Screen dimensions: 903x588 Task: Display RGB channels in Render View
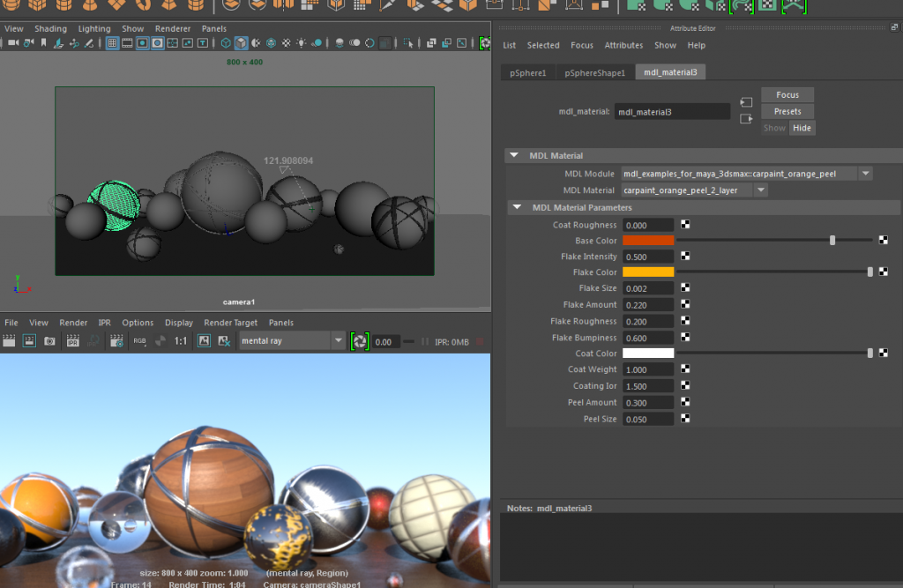click(139, 339)
